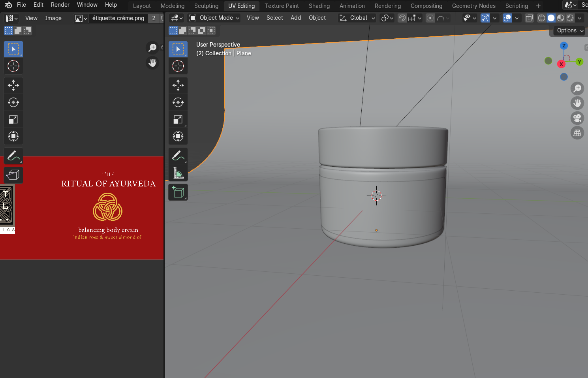Toggle X-Ray mode

tap(529, 18)
